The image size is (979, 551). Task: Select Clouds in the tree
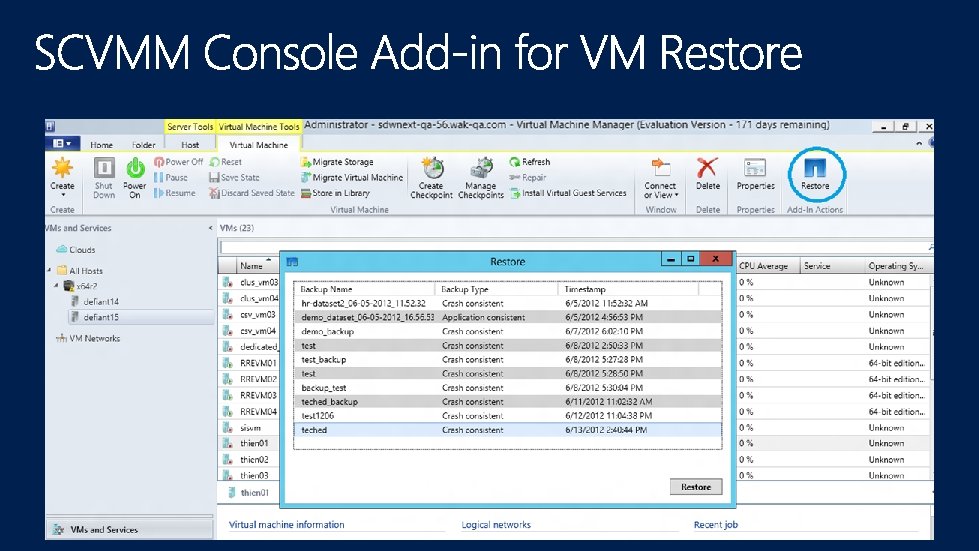point(76,250)
